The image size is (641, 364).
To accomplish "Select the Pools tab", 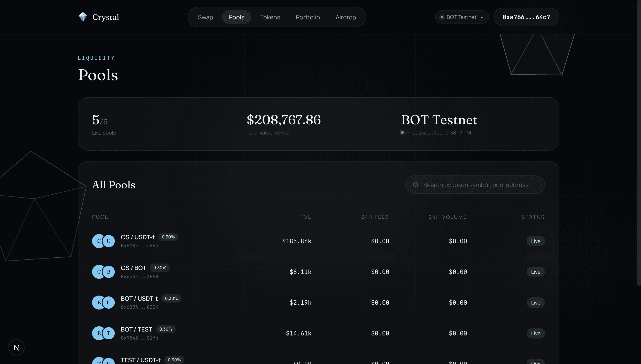I will click(237, 17).
